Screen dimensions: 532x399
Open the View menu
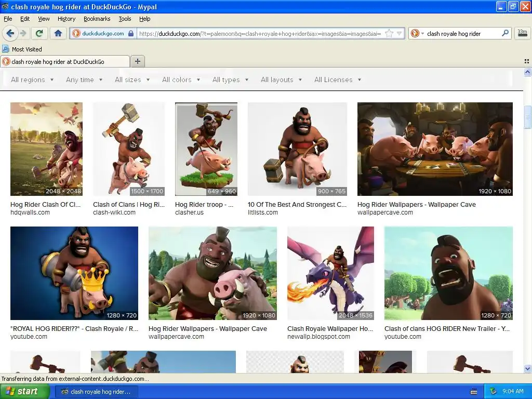click(44, 19)
